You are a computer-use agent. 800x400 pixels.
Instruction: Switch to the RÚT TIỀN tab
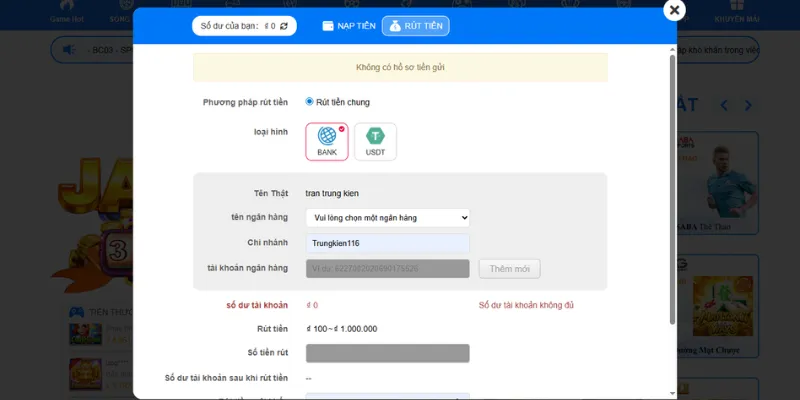point(416,26)
